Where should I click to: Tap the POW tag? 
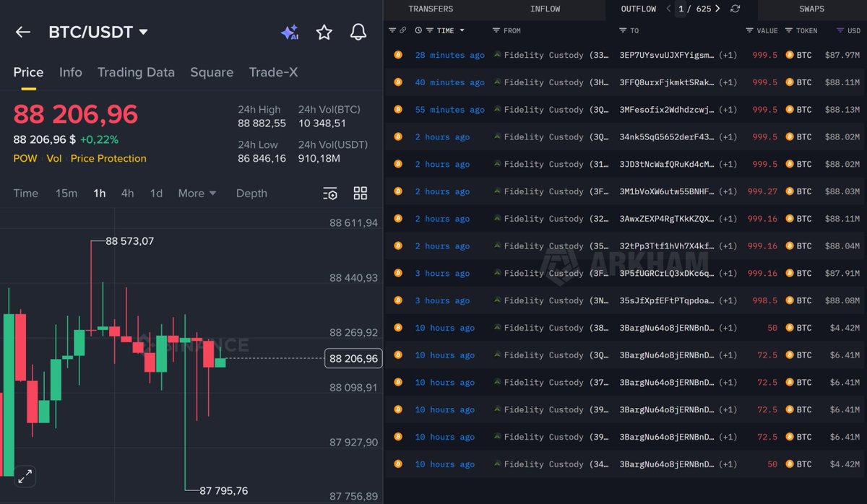(x=25, y=158)
